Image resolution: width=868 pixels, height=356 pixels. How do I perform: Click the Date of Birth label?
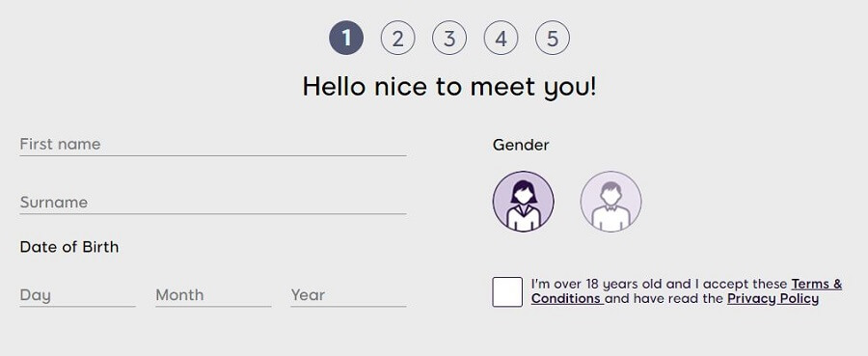[x=69, y=246]
